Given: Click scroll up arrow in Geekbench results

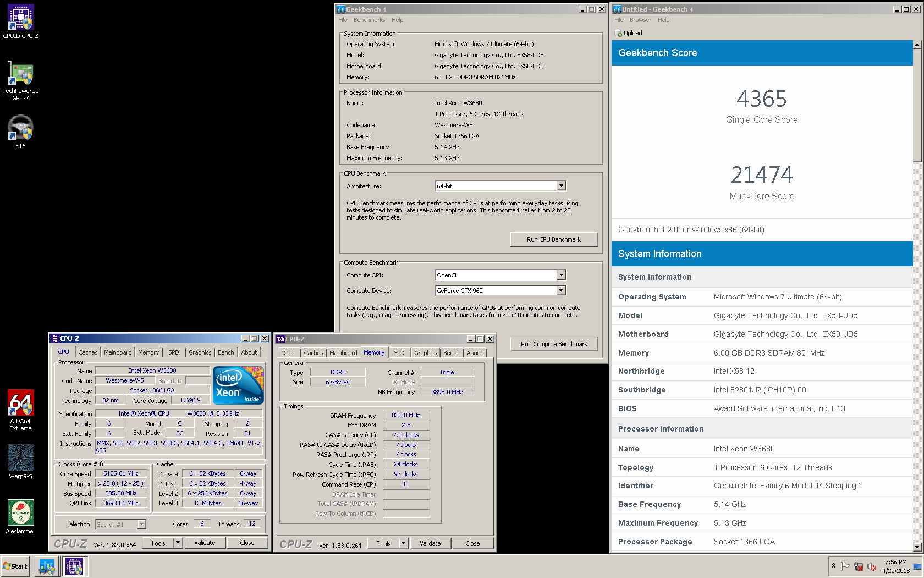Looking at the screenshot, I should point(917,45).
